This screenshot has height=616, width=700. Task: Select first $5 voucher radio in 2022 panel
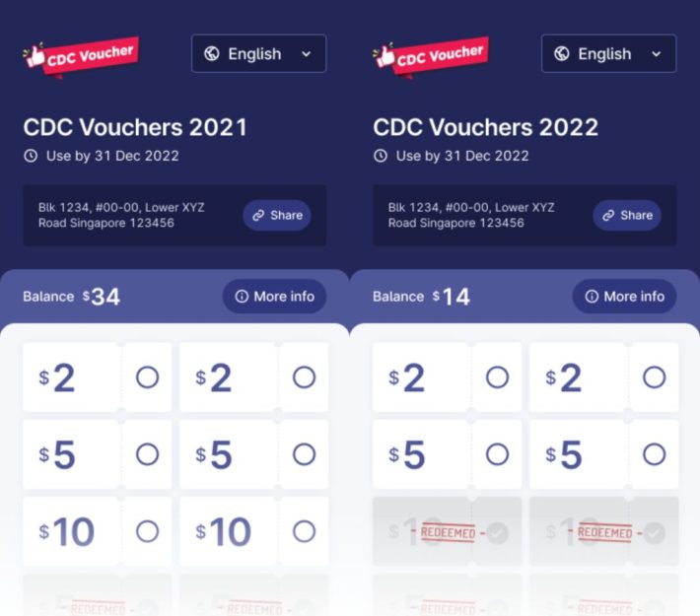coord(497,454)
